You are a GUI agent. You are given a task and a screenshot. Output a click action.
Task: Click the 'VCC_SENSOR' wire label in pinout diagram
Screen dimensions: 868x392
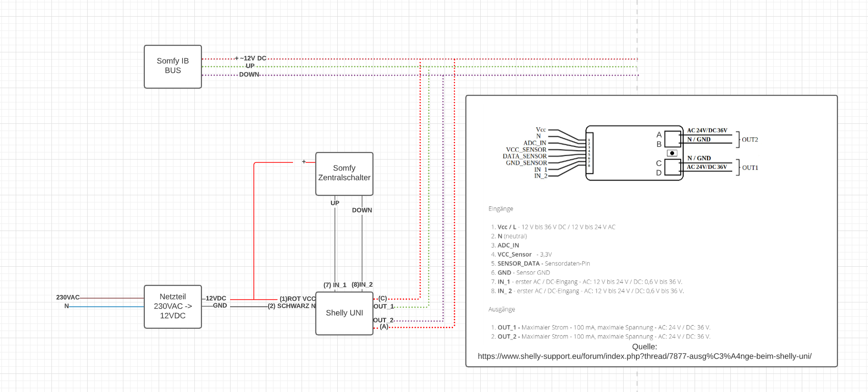(x=526, y=150)
